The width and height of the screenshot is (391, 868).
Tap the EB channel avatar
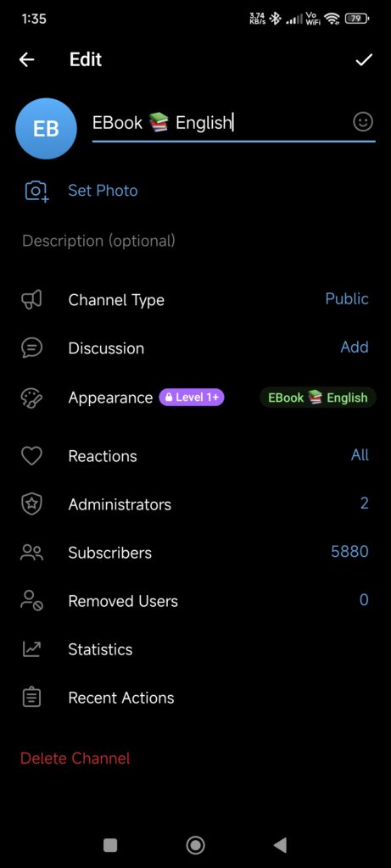(46, 129)
